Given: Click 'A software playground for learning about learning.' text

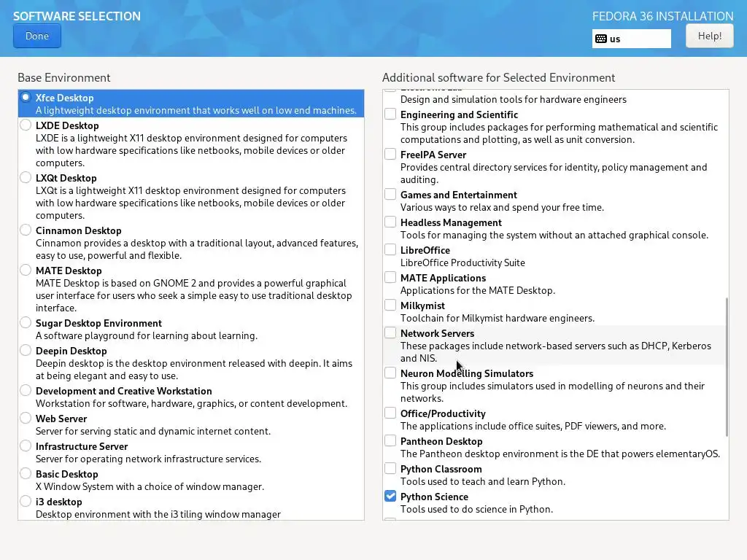Looking at the screenshot, I should (x=146, y=335).
